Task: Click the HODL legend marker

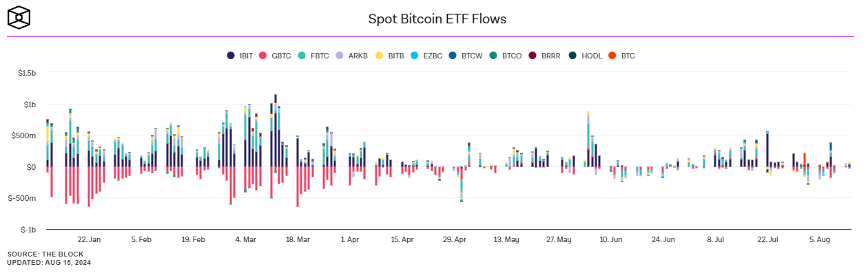Action: pyautogui.click(x=572, y=55)
